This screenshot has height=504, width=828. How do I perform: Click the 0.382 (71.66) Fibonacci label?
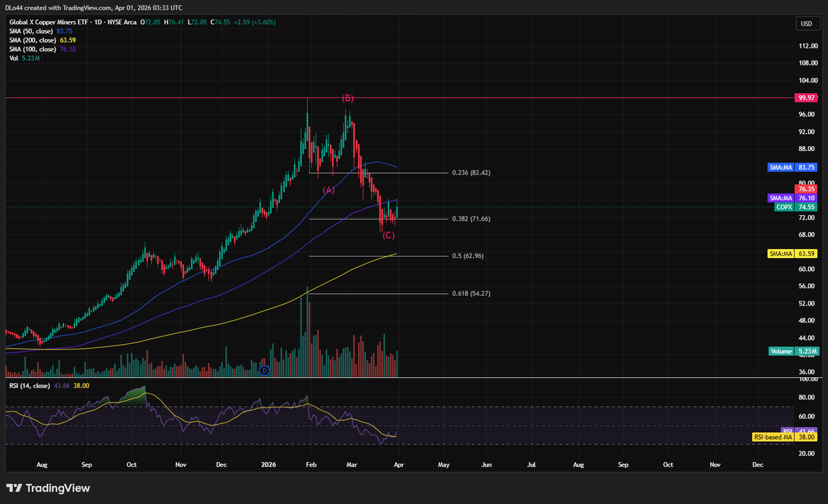click(471, 219)
